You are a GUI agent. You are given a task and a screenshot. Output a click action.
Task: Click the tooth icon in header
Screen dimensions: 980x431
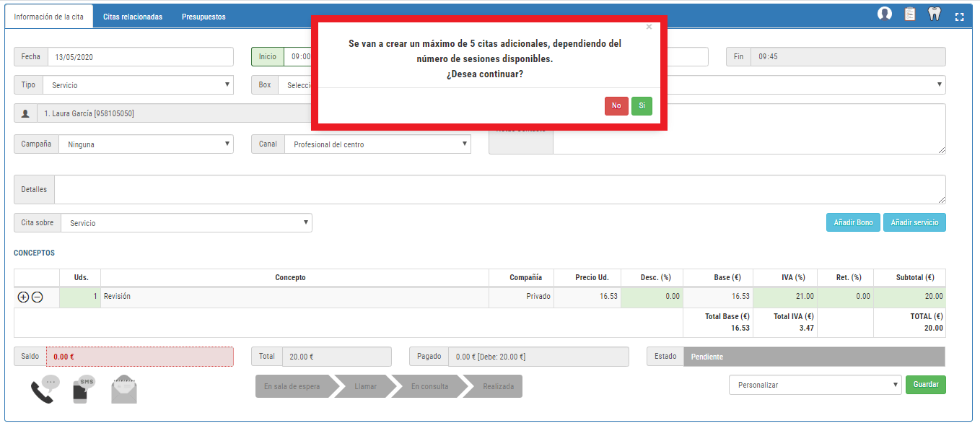[934, 14]
